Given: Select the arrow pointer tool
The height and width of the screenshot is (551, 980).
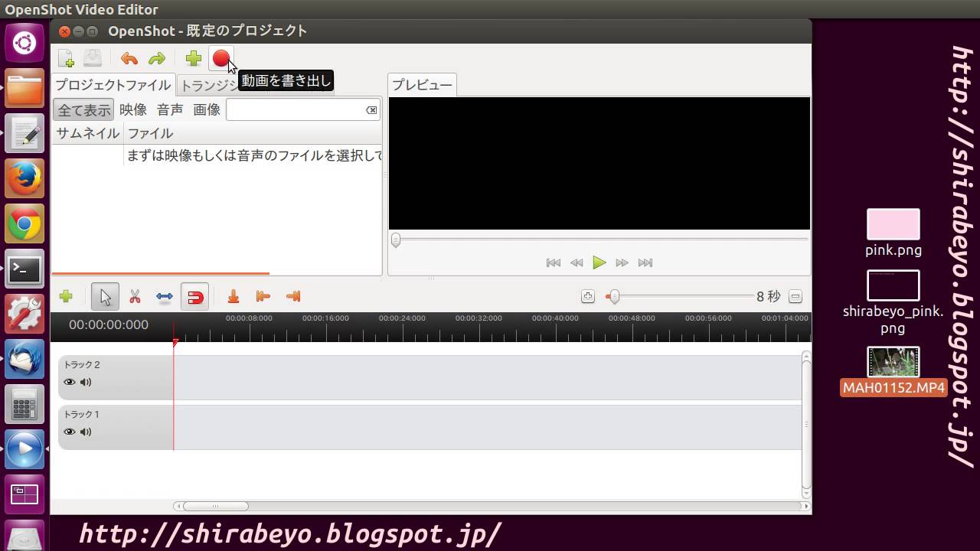Looking at the screenshot, I should point(105,296).
